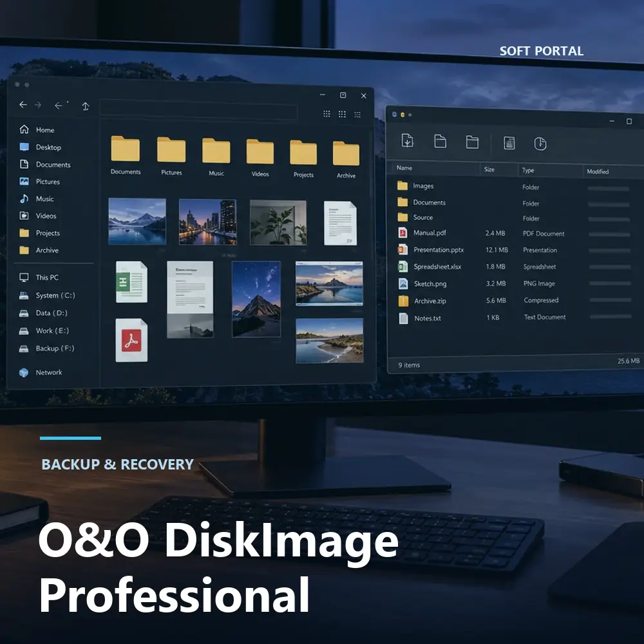The height and width of the screenshot is (644, 644).
Task: Click the 25.6 MB total size text
Action: (629, 361)
